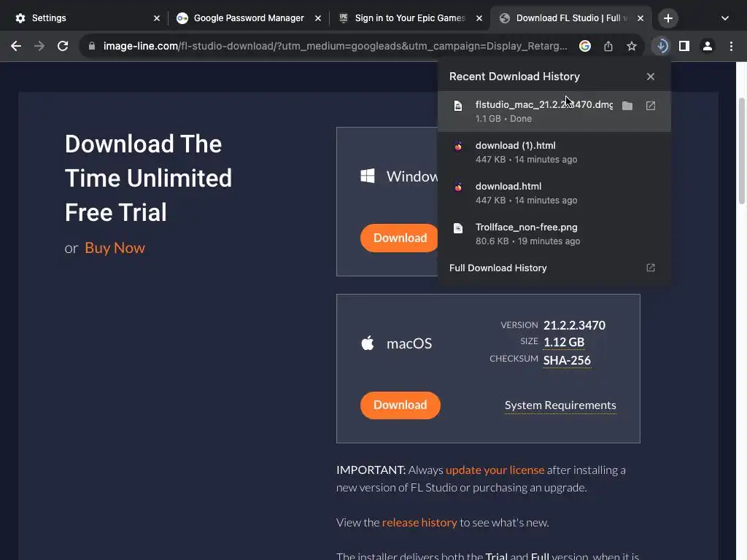Image resolution: width=747 pixels, height=560 pixels.
Task: Open download (1).html entry
Action: 554,152
